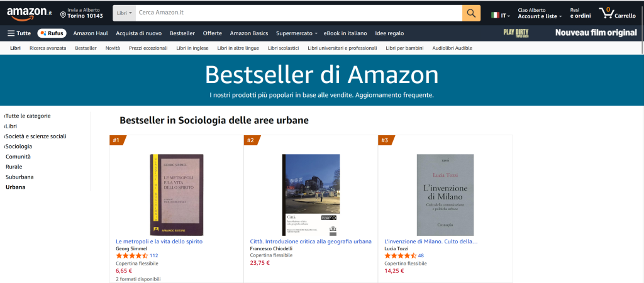Screen dimensions: 644x283
Task: Focus the Cerca Amazon.it search field
Action: [x=299, y=13]
